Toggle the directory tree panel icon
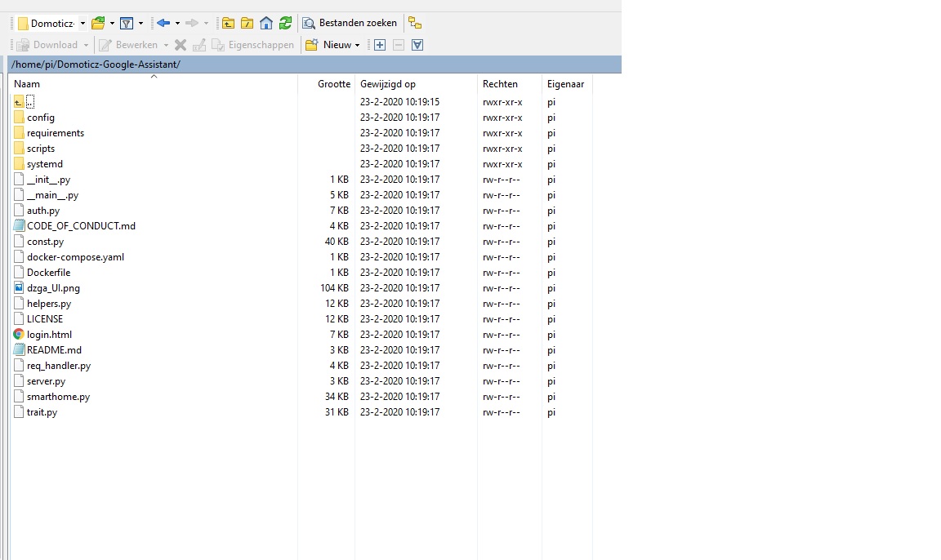Image resolution: width=941 pixels, height=560 pixels. pos(415,24)
